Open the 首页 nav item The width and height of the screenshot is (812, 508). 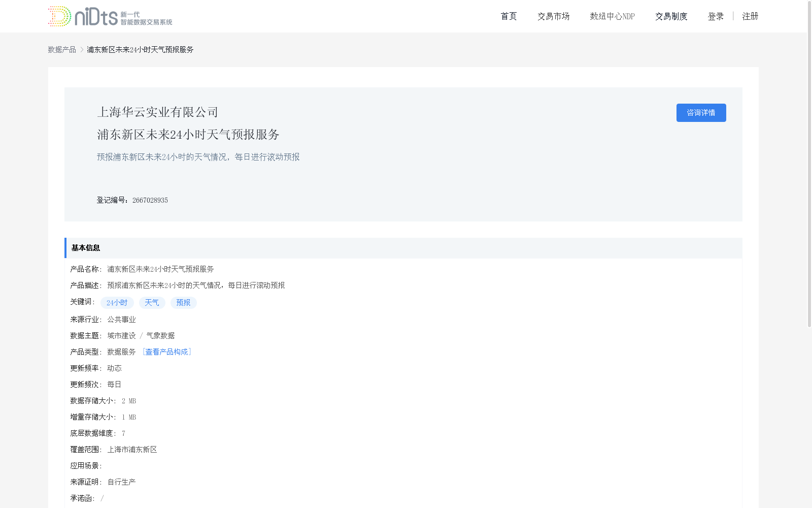[509, 16]
